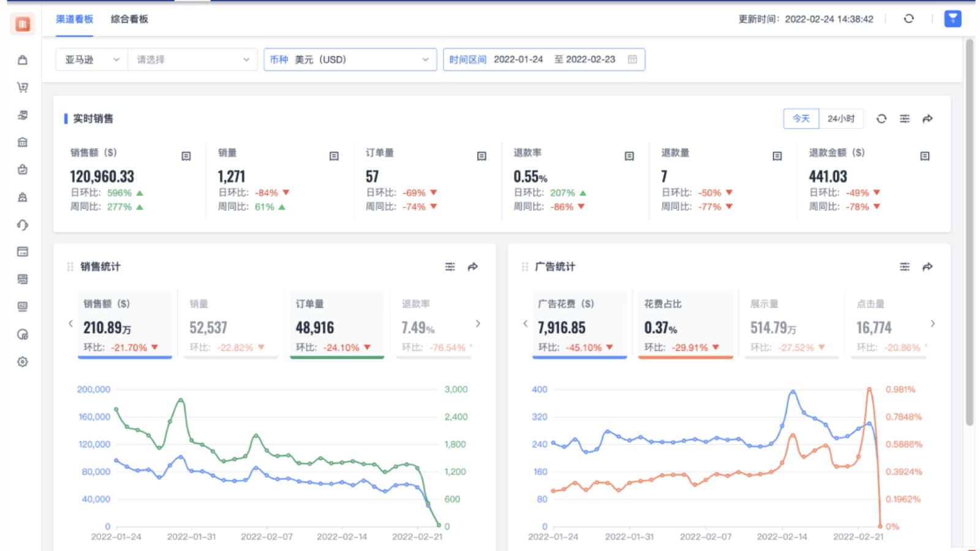Expand the 亚马逊 platform dropdown

92,59
